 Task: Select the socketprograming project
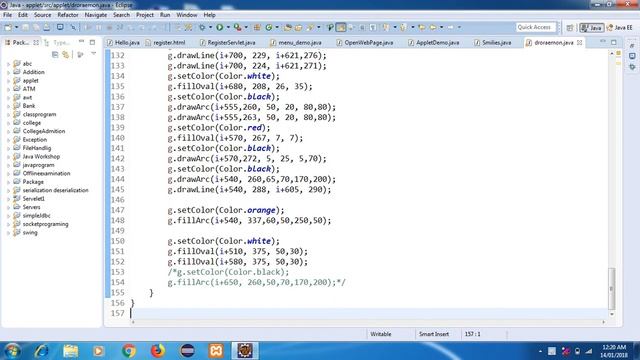point(45,224)
